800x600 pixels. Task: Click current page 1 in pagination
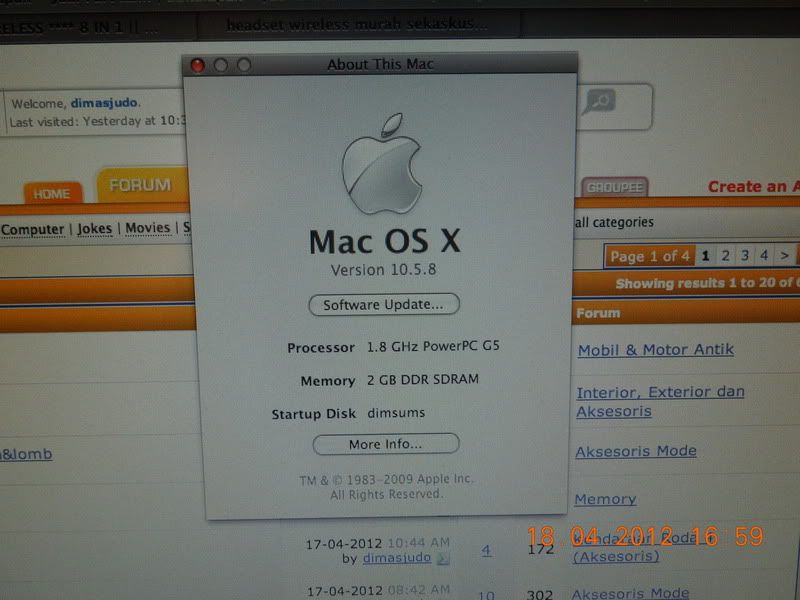coord(705,255)
